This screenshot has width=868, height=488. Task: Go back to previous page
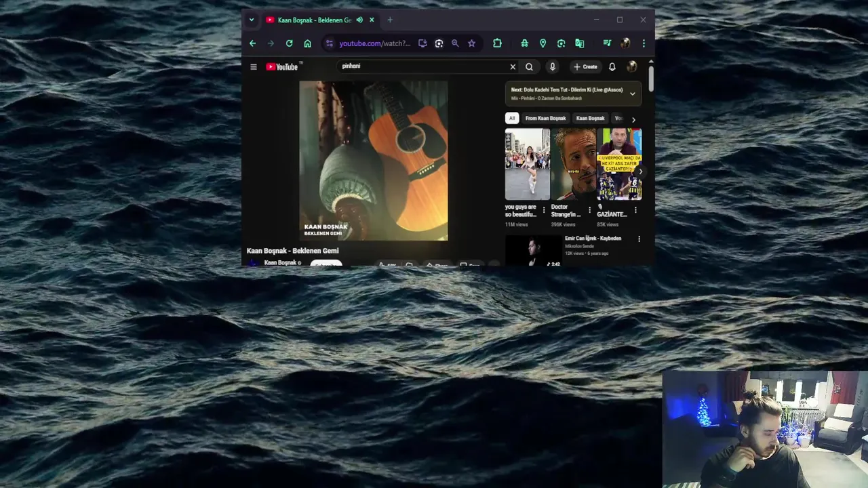252,43
